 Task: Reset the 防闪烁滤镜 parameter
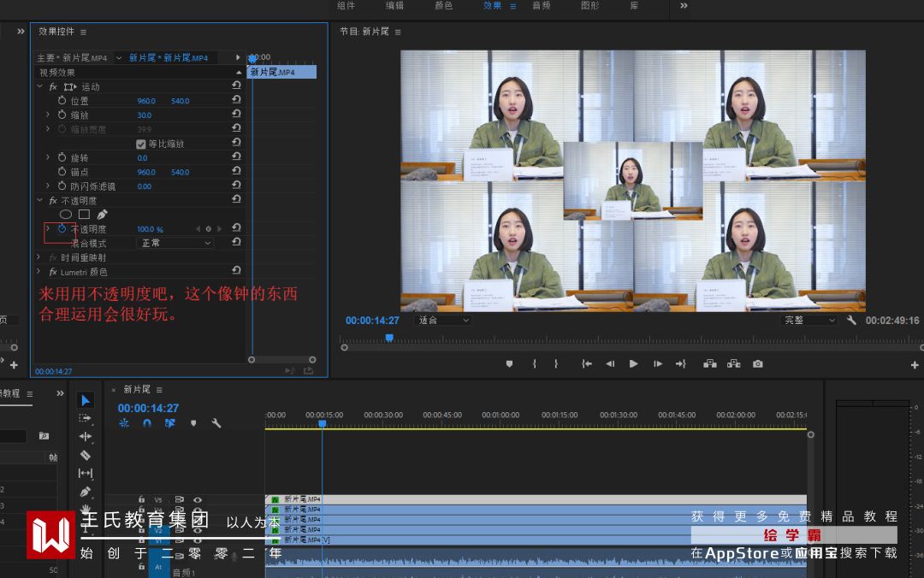(236, 185)
